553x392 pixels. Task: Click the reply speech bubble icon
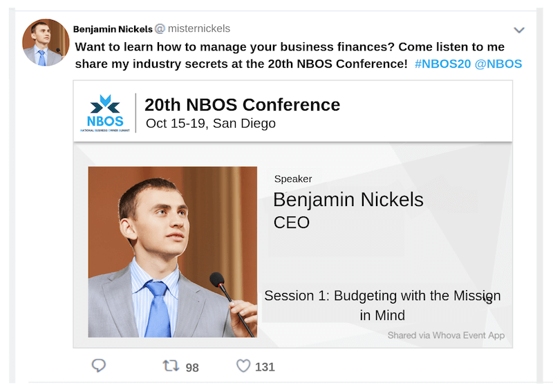99,366
